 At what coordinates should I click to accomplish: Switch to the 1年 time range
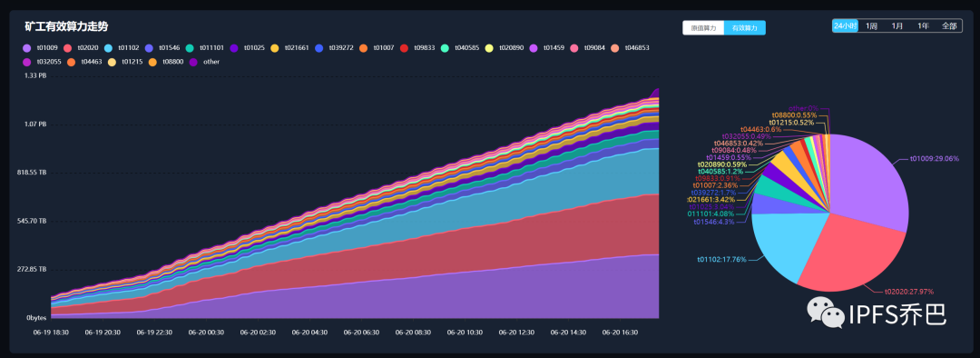[923, 25]
